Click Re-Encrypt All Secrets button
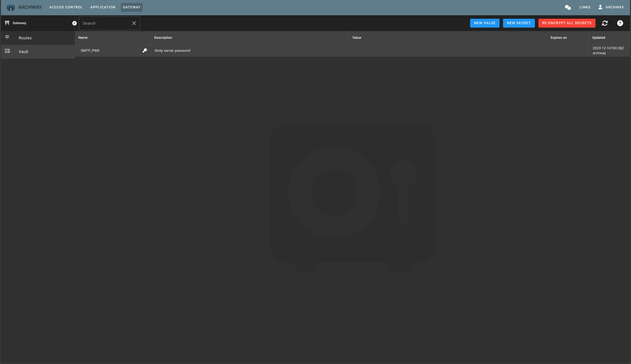 click(x=567, y=23)
